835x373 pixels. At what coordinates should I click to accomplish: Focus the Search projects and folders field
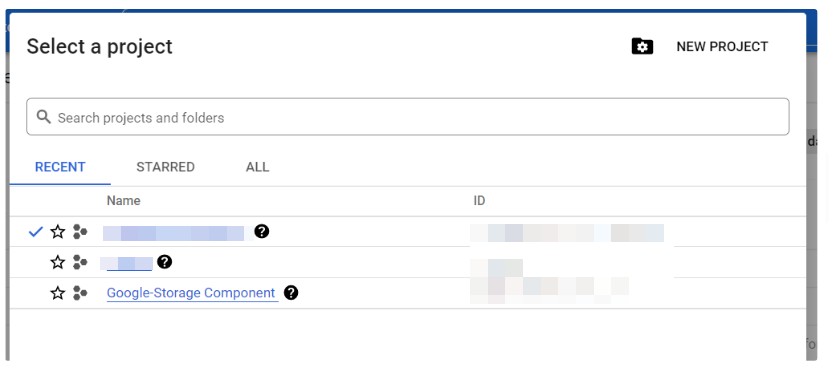tap(408, 117)
